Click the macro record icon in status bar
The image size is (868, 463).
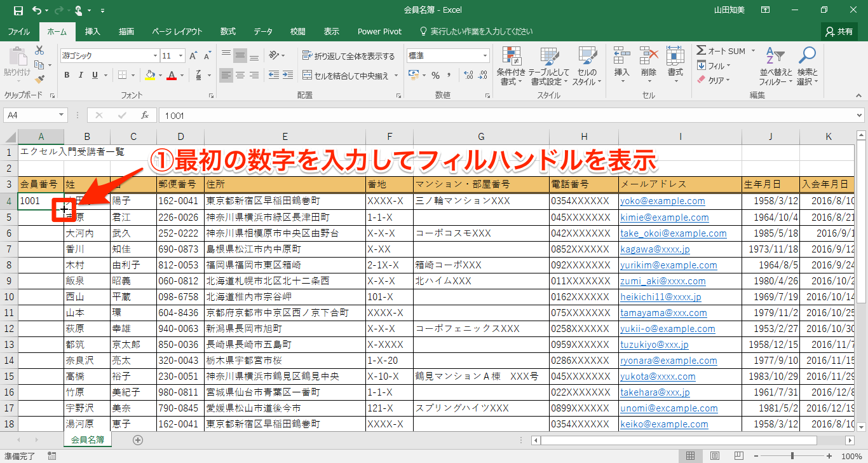click(x=51, y=456)
